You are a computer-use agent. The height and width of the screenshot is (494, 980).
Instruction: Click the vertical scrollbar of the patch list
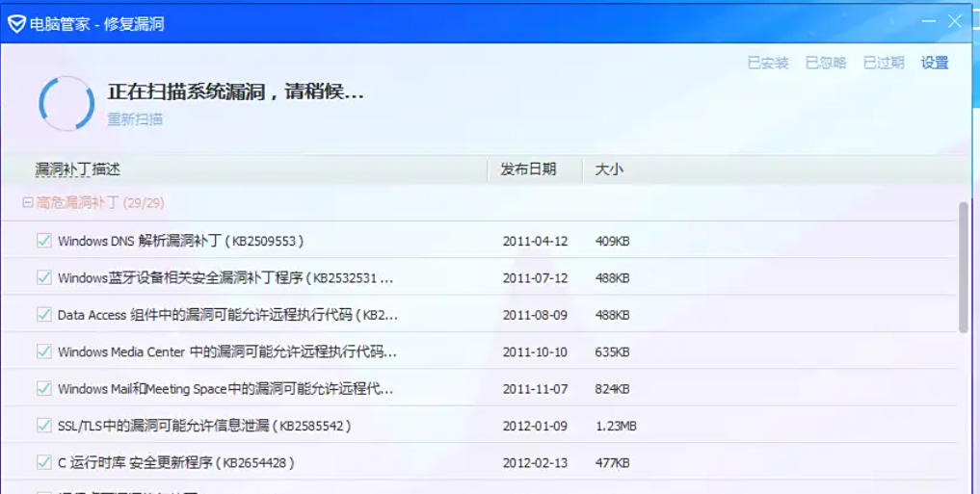coord(964,267)
